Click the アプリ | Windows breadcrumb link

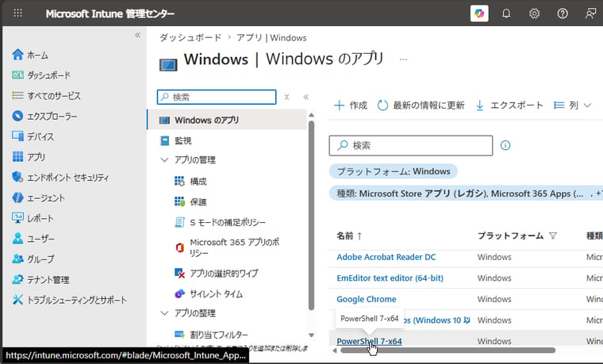[271, 37]
